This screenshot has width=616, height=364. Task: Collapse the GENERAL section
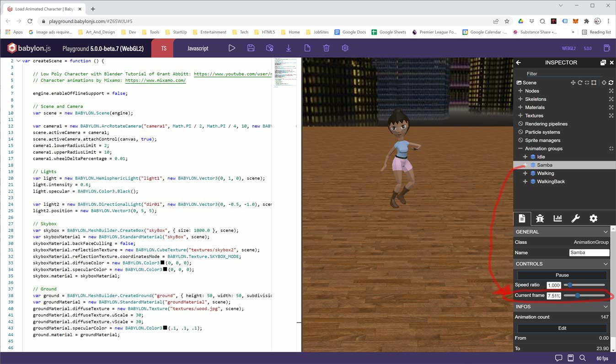tap(605, 232)
